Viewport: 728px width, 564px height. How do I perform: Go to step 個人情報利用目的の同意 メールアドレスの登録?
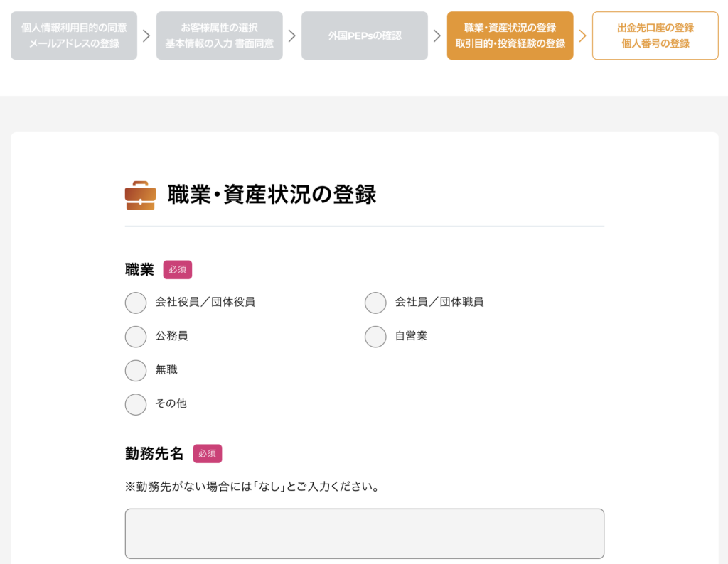click(74, 36)
